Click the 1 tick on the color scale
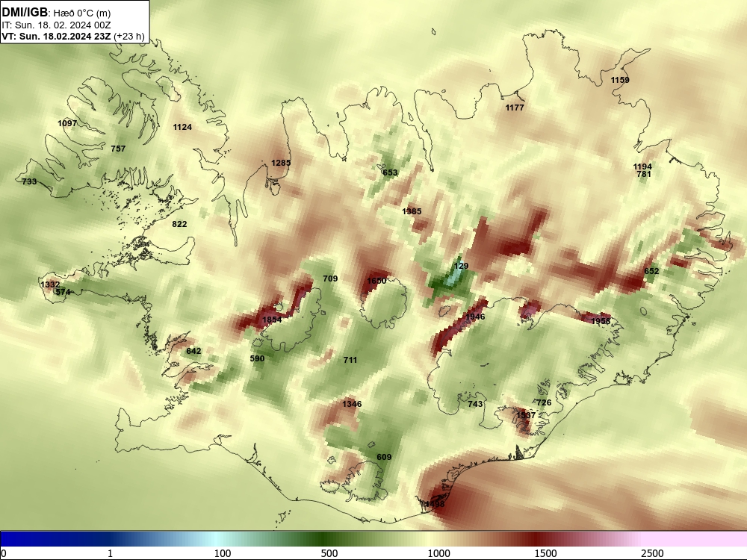Viewport: 747px width, 560px height. 110,553
